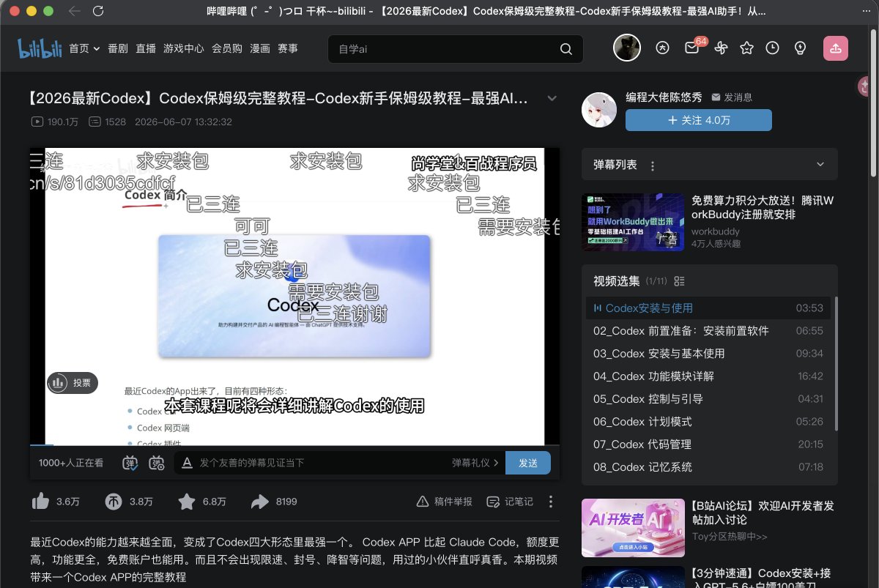Image resolution: width=879 pixels, height=588 pixels.
Task: Share the video using arrow icon 8199
Action: [x=260, y=502]
